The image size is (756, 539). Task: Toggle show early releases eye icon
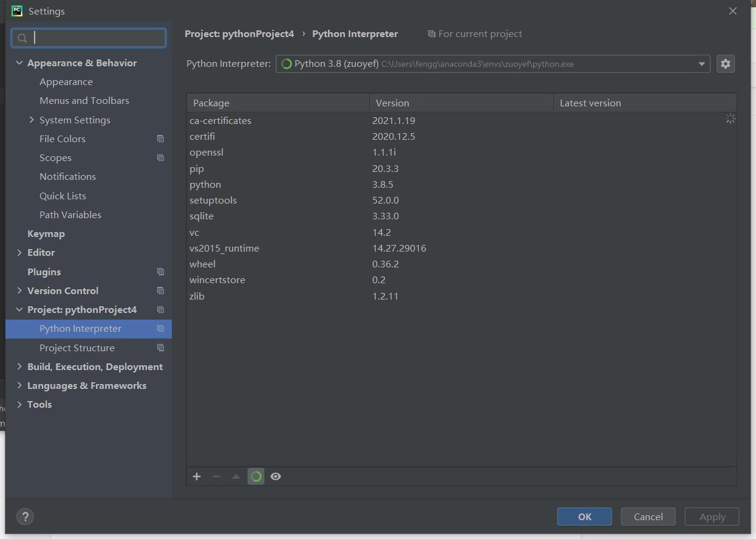[x=276, y=476]
